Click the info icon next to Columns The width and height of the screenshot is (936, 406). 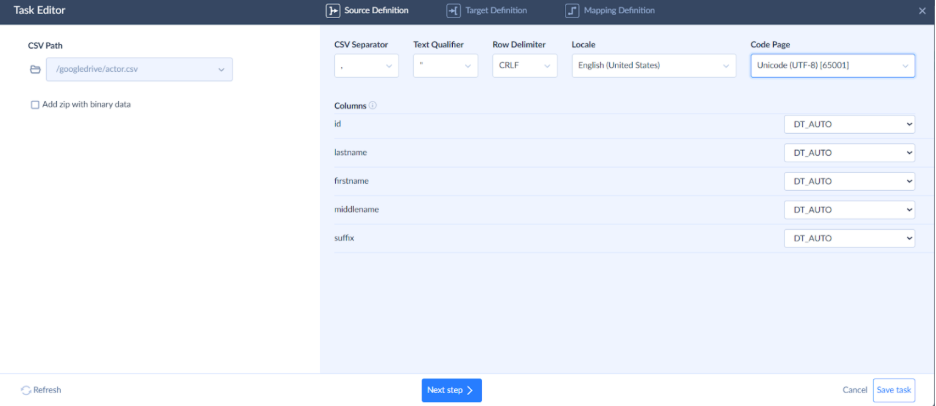click(x=373, y=105)
